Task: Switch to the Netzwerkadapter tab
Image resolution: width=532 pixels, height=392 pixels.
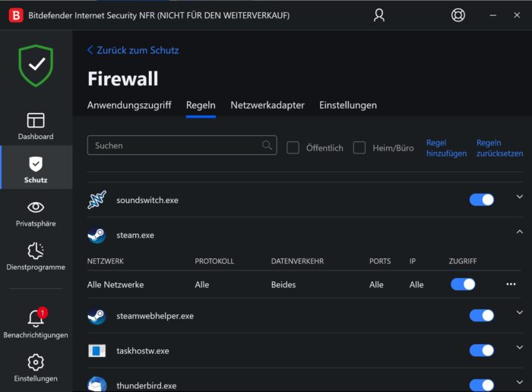Action: click(x=268, y=105)
